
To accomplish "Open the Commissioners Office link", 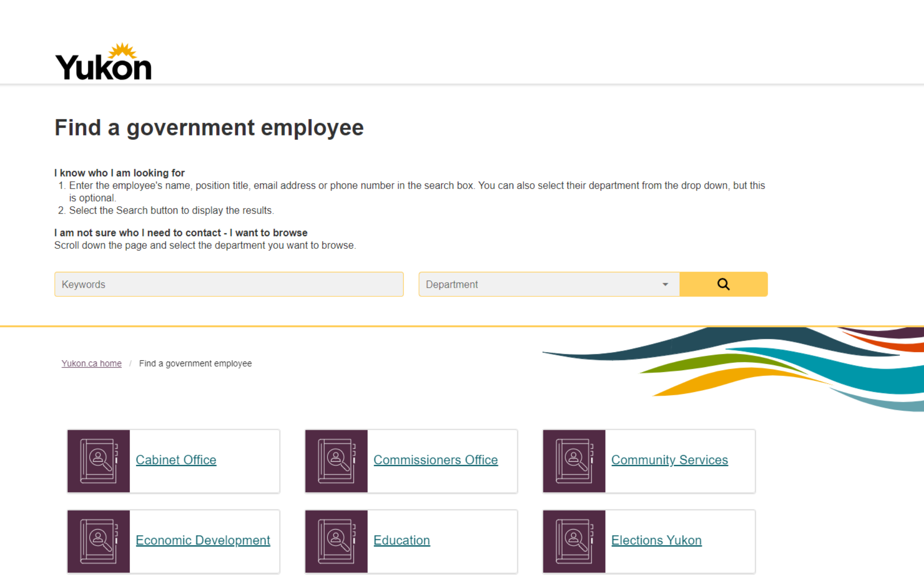I will pyautogui.click(x=435, y=459).
